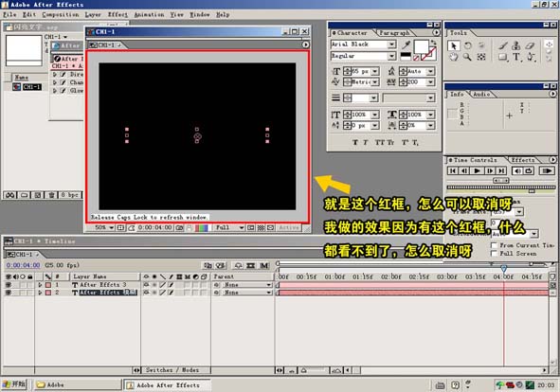Switch to the Paragraph tab
Image resolution: width=560 pixels, height=392 pixels.
click(394, 33)
